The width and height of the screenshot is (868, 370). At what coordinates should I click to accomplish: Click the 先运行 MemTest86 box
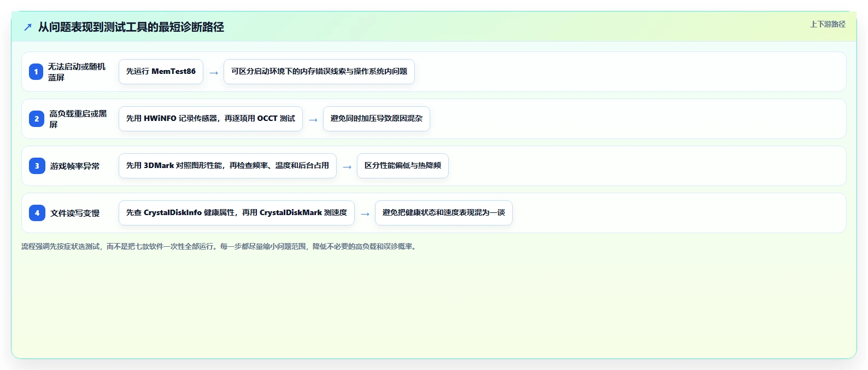coord(161,72)
